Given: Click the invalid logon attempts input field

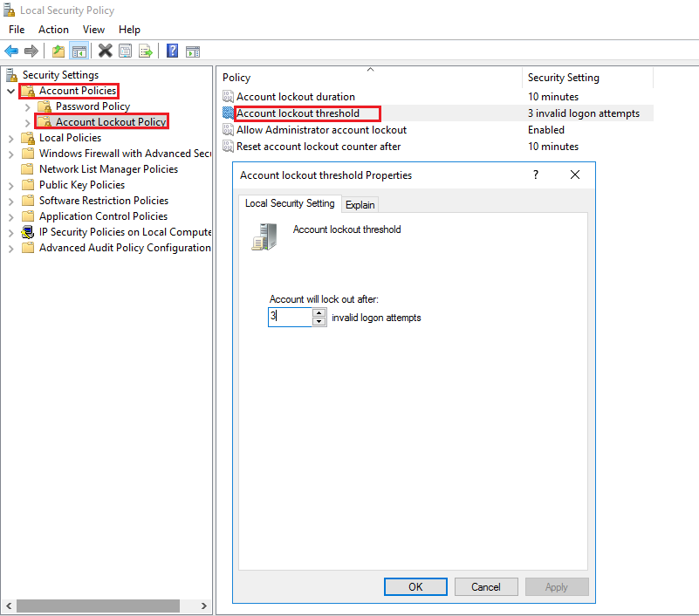Looking at the screenshot, I should point(290,317).
